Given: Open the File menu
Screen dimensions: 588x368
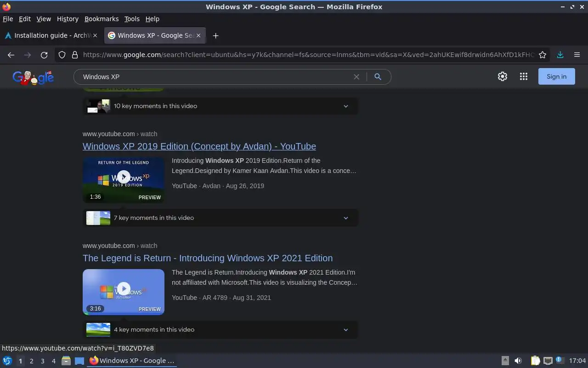Looking at the screenshot, I should coord(8,19).
